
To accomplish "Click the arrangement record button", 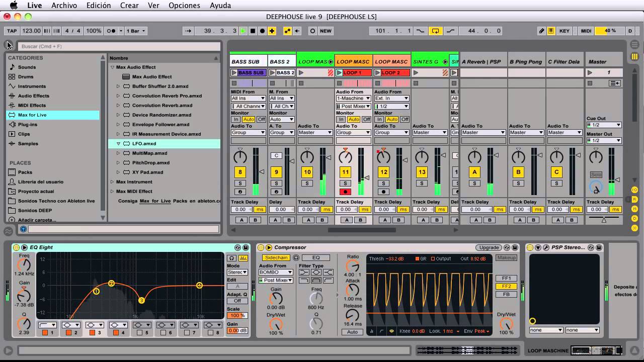I will (262, 31).
